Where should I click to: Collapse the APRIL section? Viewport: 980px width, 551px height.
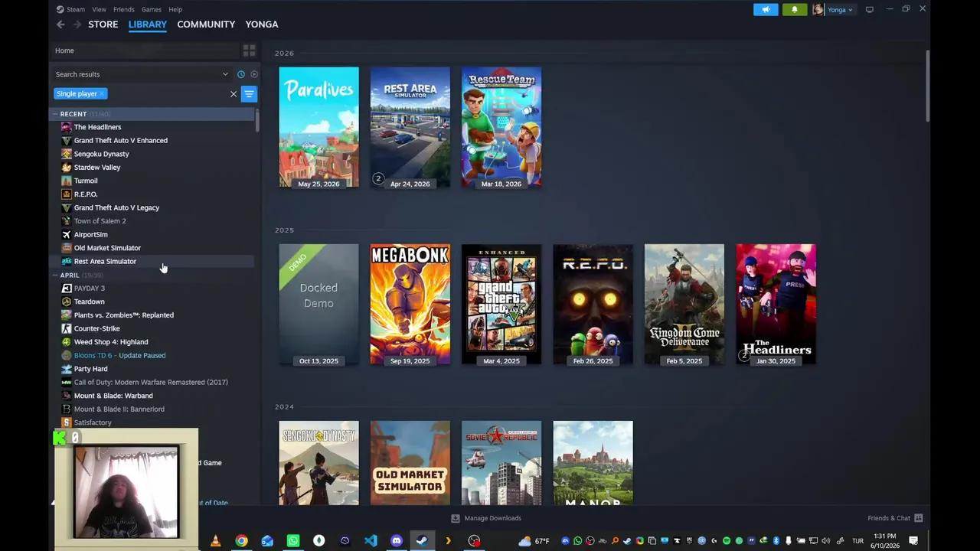55,275
